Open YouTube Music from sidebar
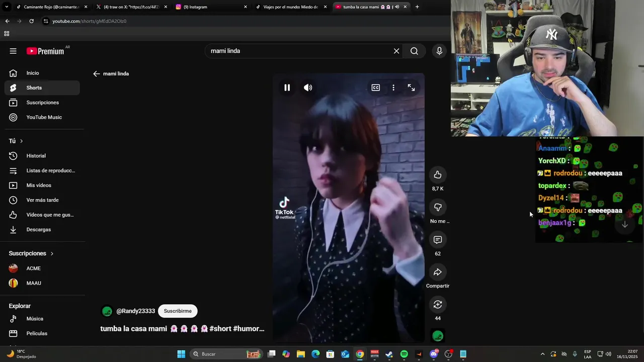Image resolution: width=644 pixels, height=362 pixels. [42, 117]
